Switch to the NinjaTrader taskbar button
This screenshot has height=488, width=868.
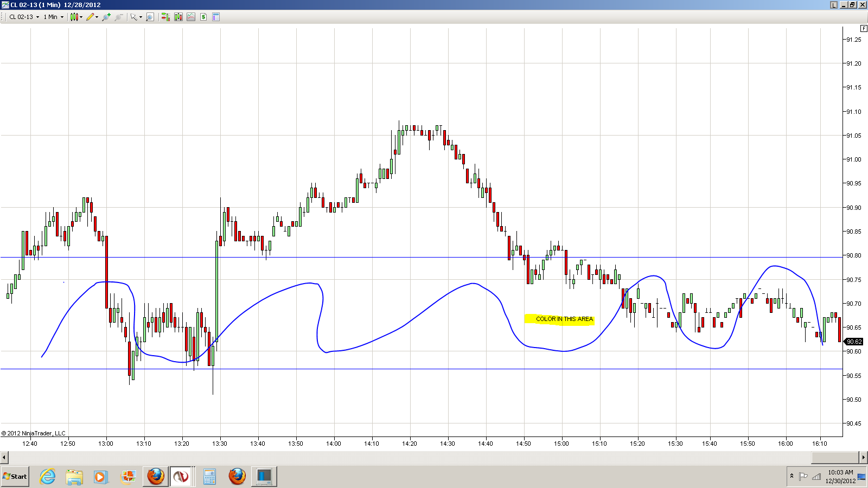pyautogui.click(x=181, y=477)
